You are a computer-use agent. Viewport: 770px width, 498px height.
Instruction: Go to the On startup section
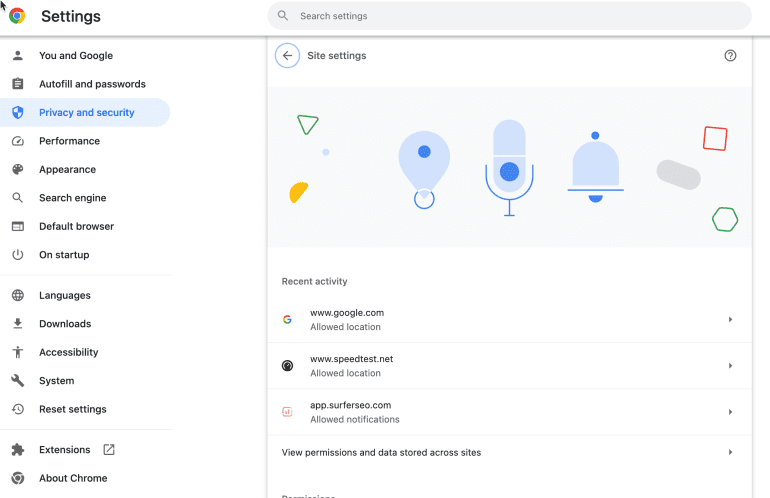(x=64, y=255)
